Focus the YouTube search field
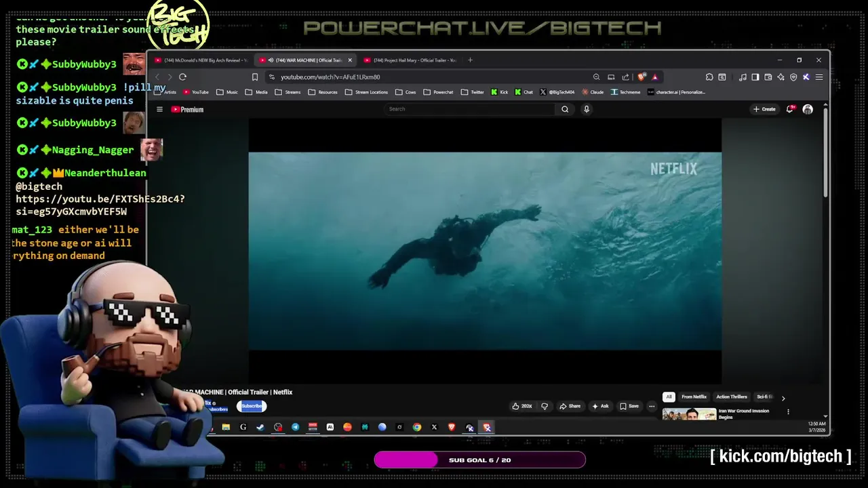 tap(470, 109)
